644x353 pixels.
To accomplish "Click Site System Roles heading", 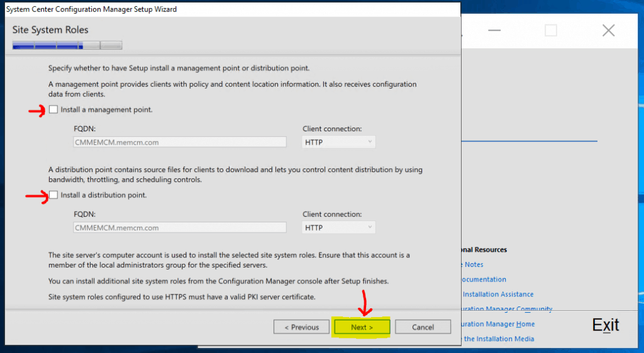I will (x=50, y=30).
